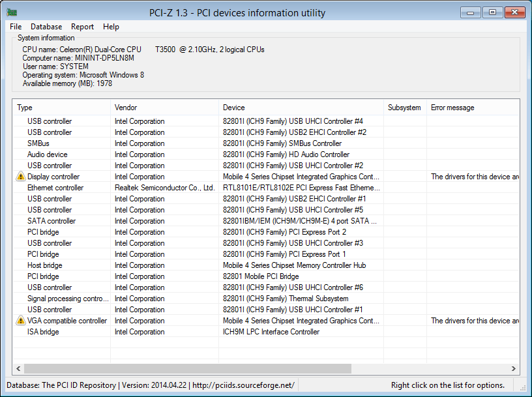Open the File menu

point(16,27)
